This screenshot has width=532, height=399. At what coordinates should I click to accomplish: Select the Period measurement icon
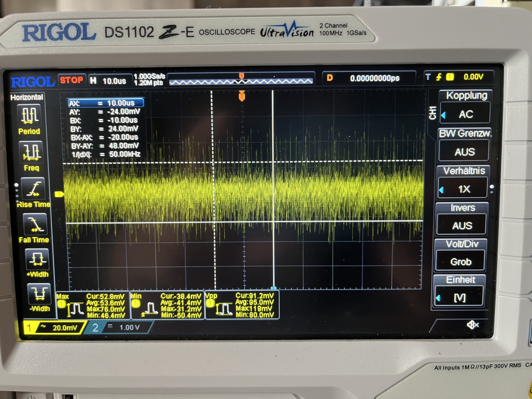(30, 115)
